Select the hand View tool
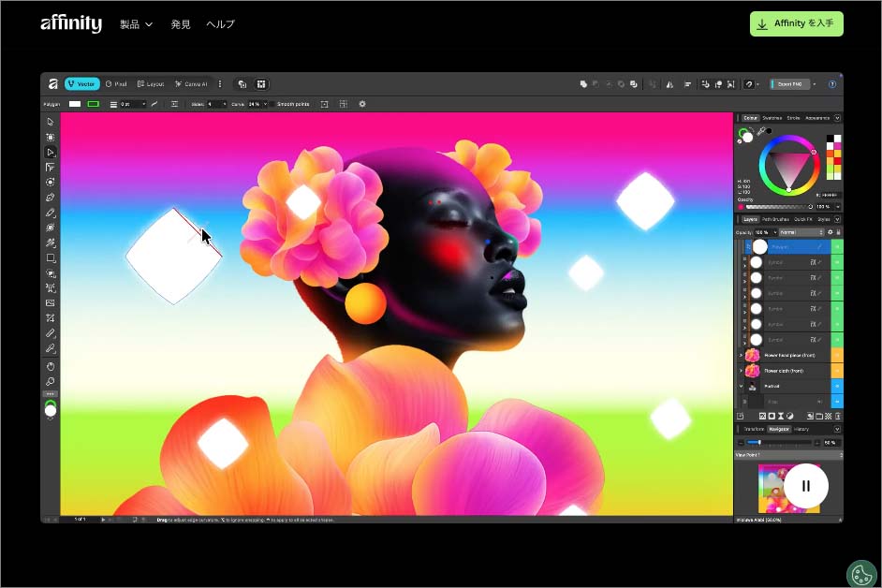 [x=51, y=366]
